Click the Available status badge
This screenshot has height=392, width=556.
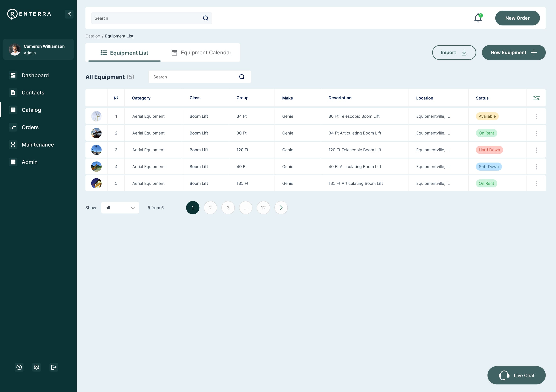point(487,116)
